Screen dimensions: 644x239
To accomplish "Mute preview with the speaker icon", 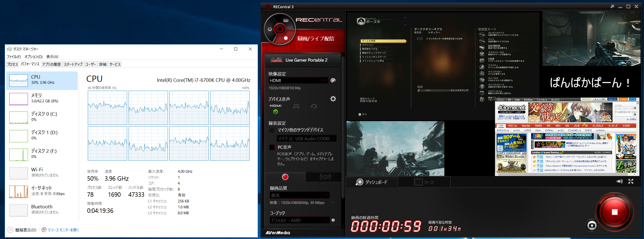I will pyautogui.click(x=620, y=182).
